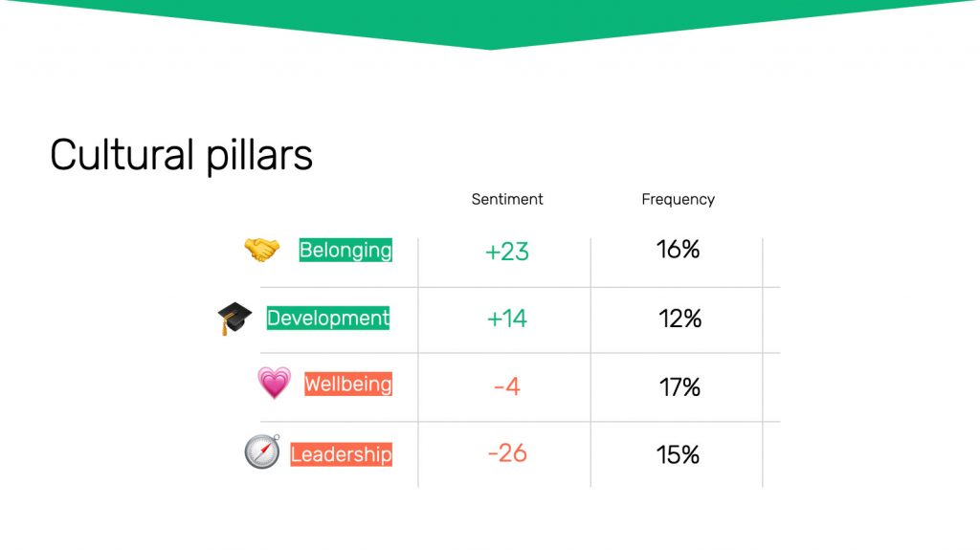Select the Wellbeing orange label
Screen dimensions: 980x550
348,384
